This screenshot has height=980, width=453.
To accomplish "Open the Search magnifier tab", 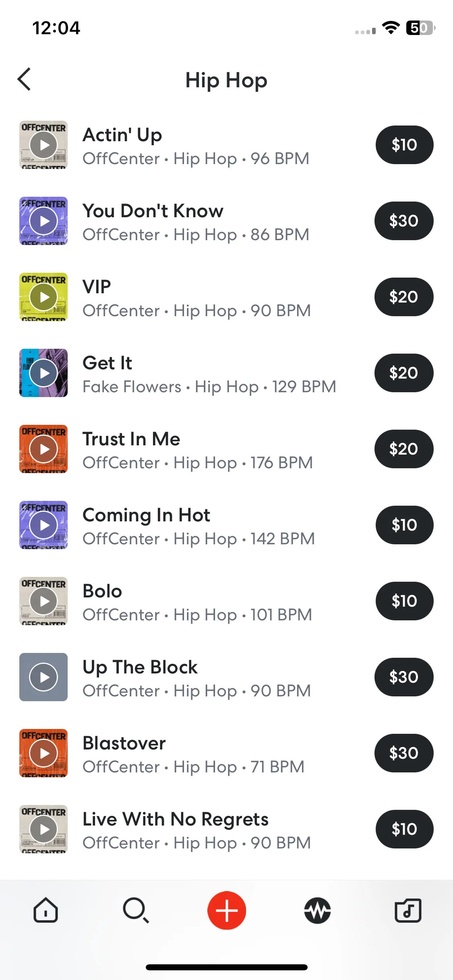I will tap(136, 910).
